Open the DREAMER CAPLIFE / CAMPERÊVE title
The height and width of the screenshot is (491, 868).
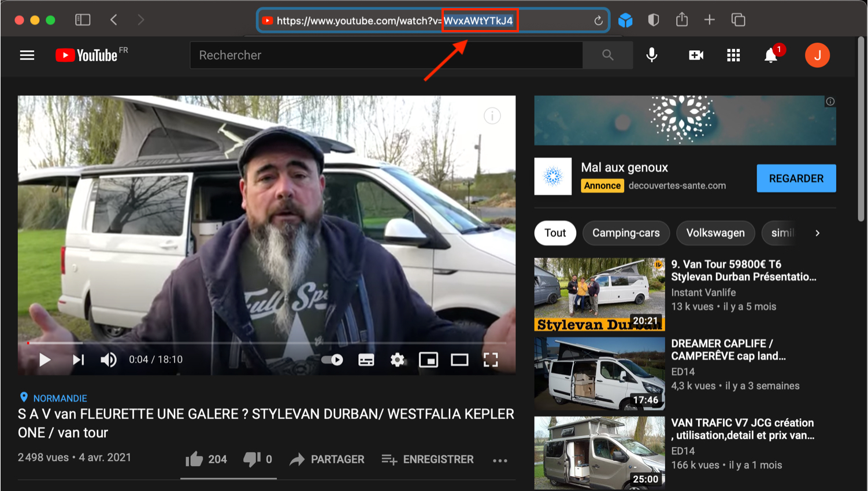(x=728, y=349)
